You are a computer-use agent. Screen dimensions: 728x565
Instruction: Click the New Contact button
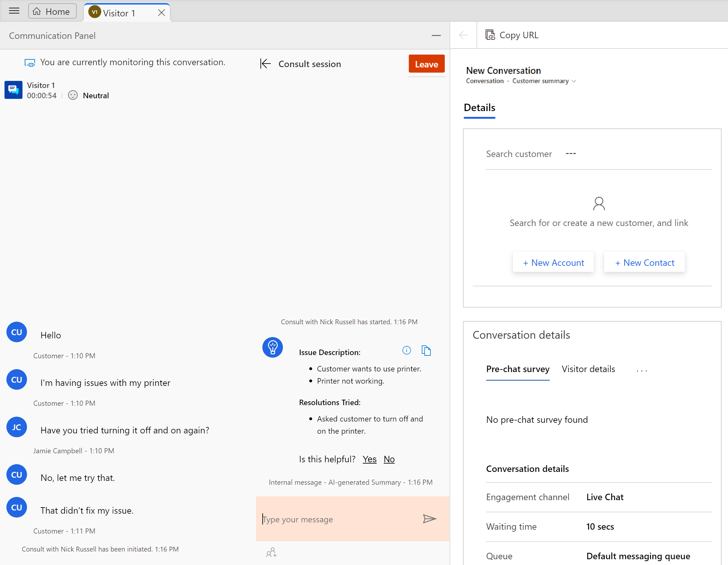pos(644,262)
